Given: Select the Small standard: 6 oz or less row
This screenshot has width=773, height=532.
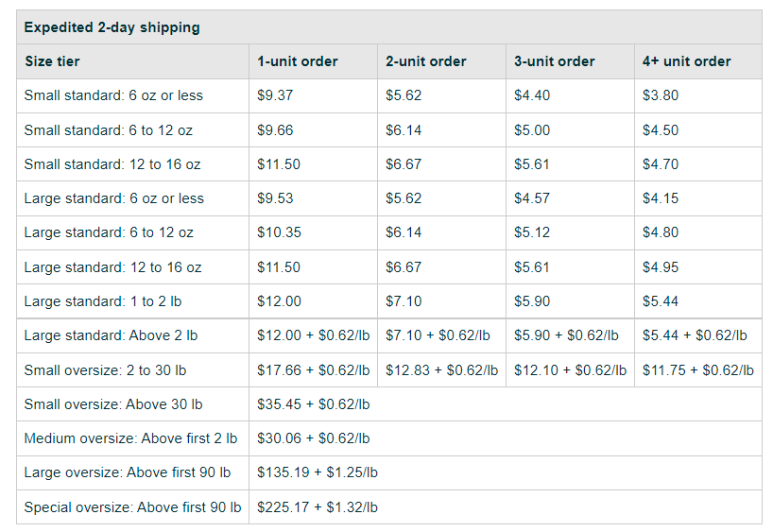Looking at the screenshot, I should coord(389,95).
